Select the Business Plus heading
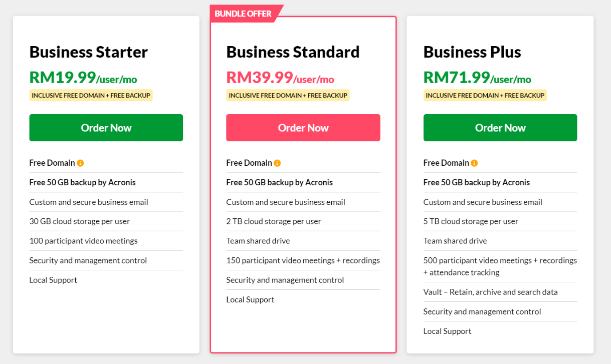The height and width of the screenshot is (364, 611). tap(472, 52)
